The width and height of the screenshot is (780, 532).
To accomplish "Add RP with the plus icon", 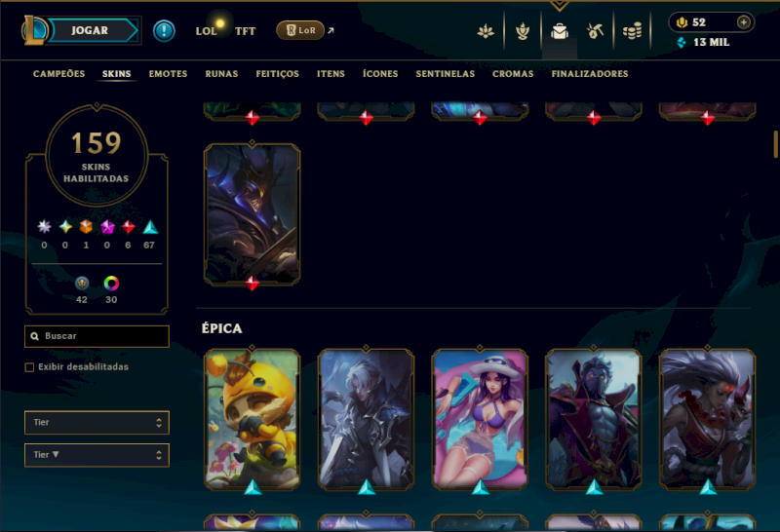I will 743,22.
